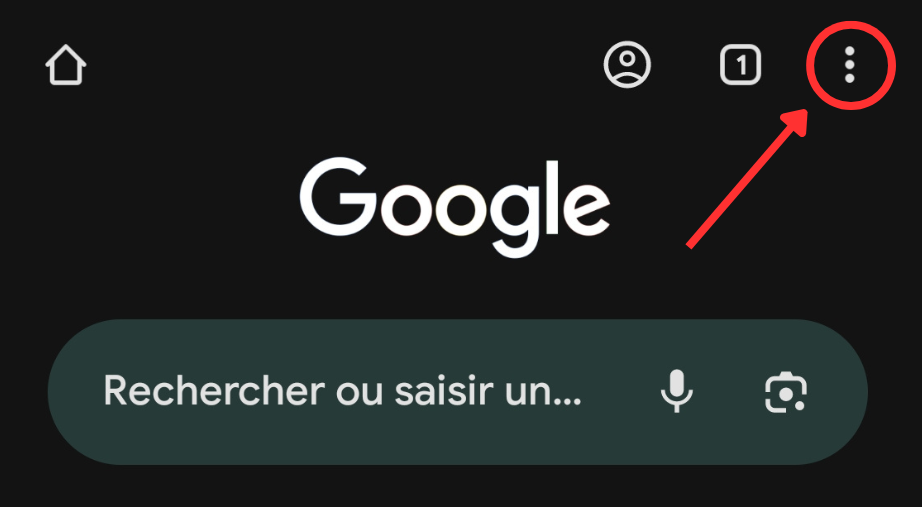
Task: Select the number 1 tab counter square
Action: pyautogui.click(x=740, y=65)
